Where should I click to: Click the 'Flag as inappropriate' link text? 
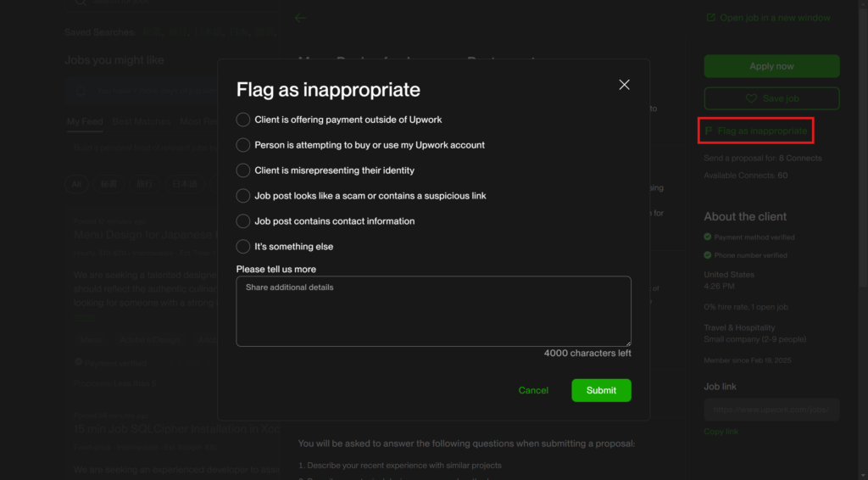pyautogui.click(x=762, y=131)
